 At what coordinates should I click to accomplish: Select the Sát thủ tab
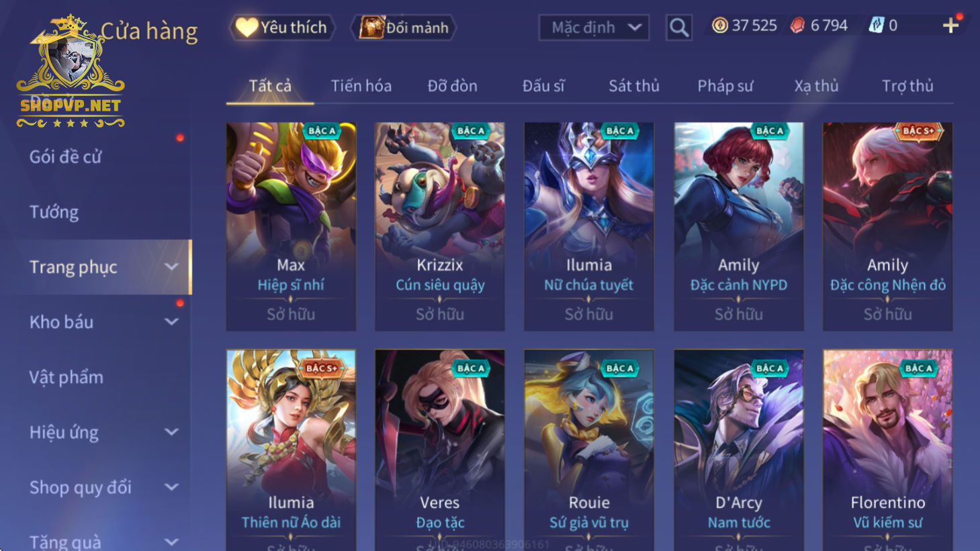tap(634, 86)
